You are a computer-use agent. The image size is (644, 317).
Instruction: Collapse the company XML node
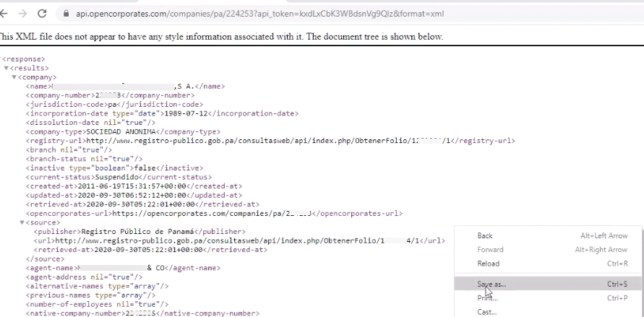coord(14,77)
